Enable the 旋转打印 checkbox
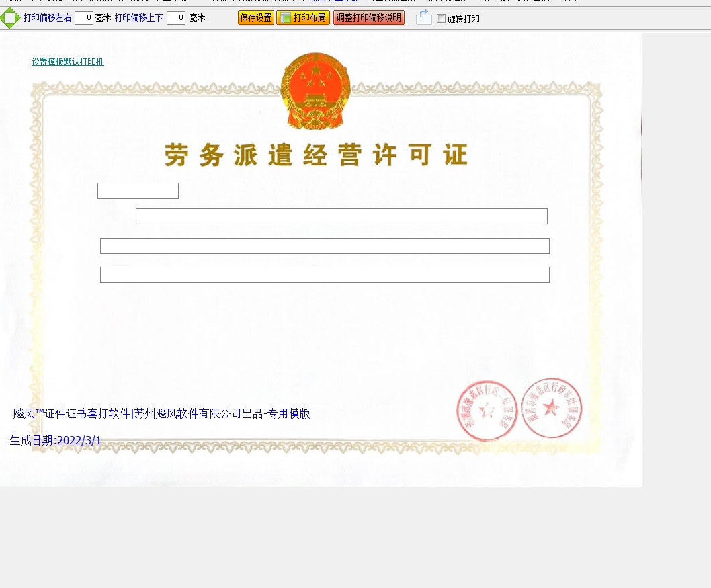 [x=441, y=19]
